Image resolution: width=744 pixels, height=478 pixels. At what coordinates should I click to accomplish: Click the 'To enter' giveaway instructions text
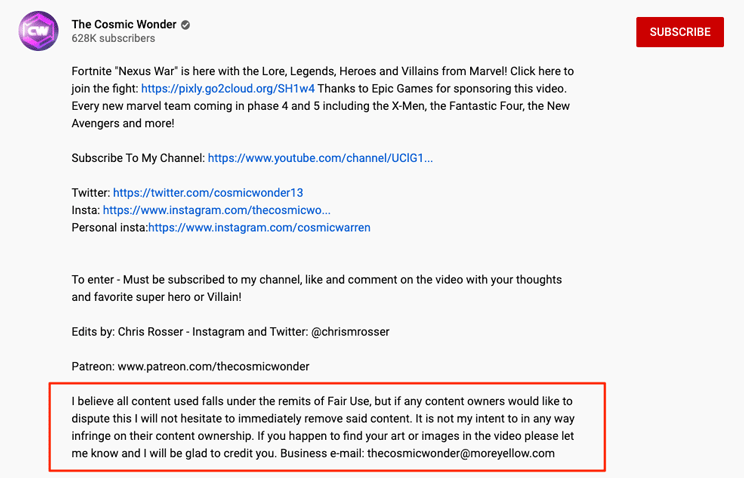[316, 288]
